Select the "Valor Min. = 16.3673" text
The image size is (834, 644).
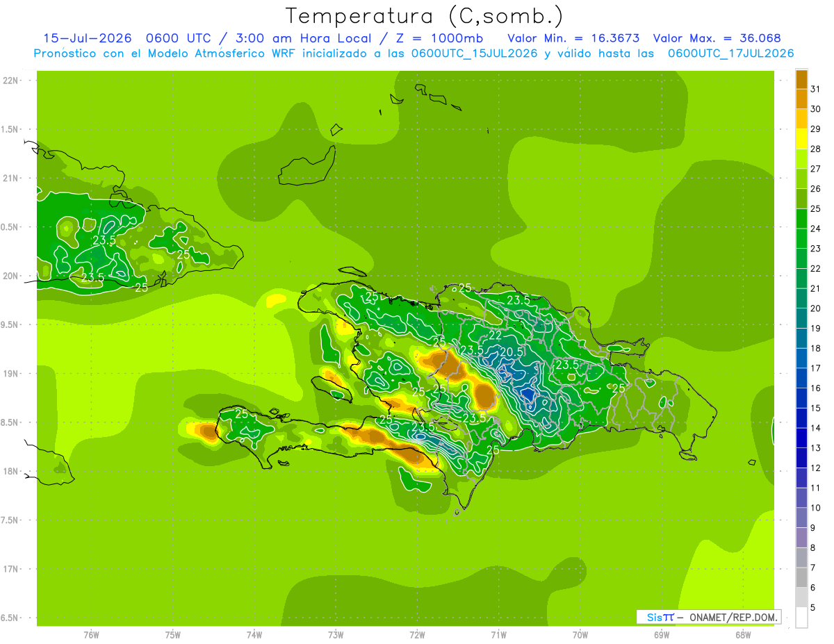(x=573, y=38)
